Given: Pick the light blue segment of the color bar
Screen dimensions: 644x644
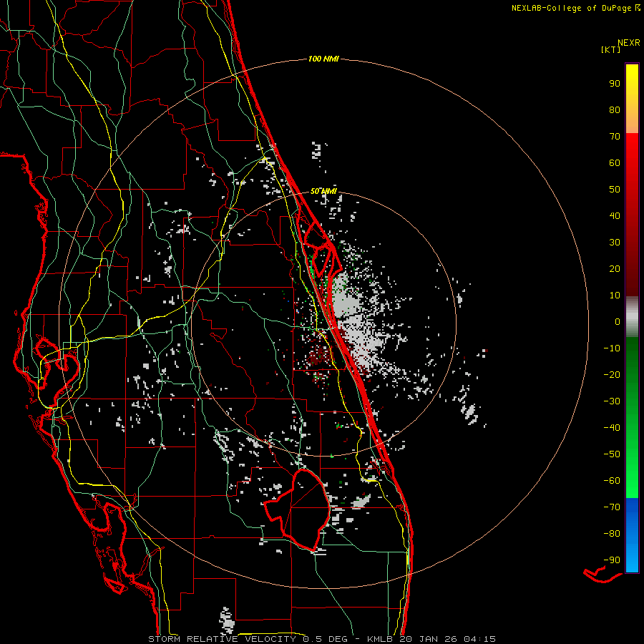Looking at the screenshot, I should tap(632, 557).
